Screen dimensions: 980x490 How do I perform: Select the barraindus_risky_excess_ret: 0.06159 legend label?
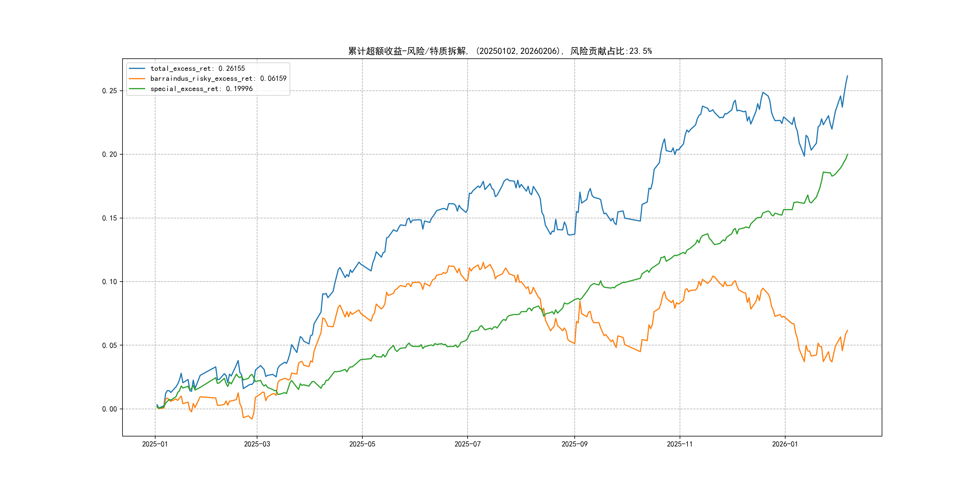pos(218,79)
